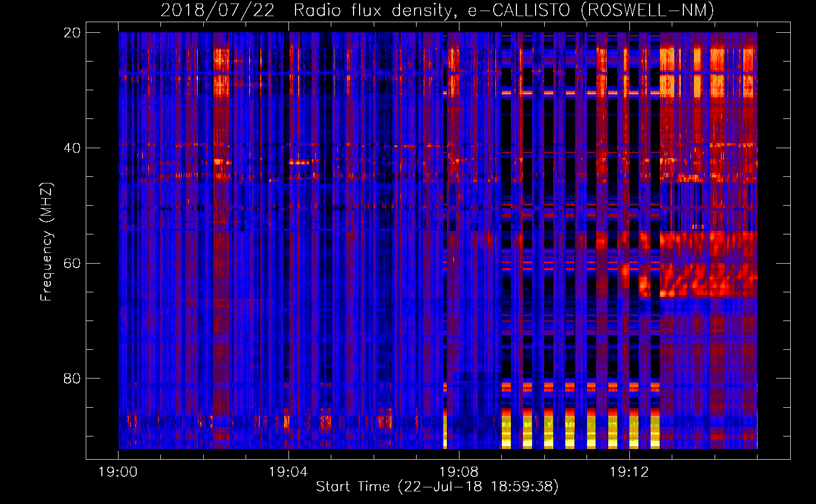Image resolution: width=816 pixels, height=504 pixels.
Task: Click the '60' frequency tick label
Action: click(x=72, y=264)
